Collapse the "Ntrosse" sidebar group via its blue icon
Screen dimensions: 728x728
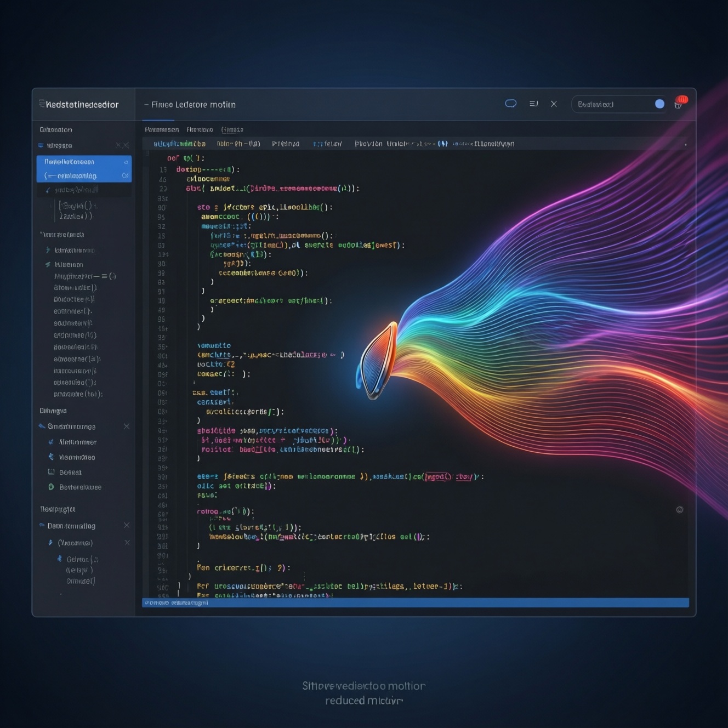pyautogui.click(x=41, y=145)
